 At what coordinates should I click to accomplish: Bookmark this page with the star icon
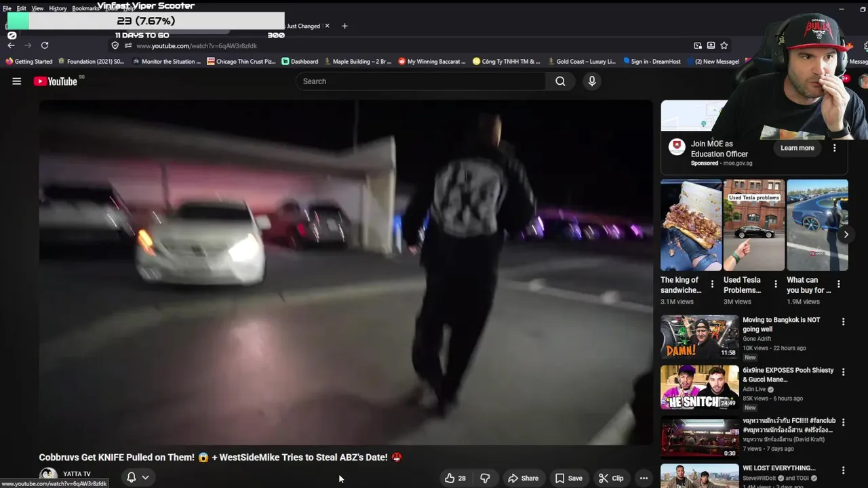point(724,45)
